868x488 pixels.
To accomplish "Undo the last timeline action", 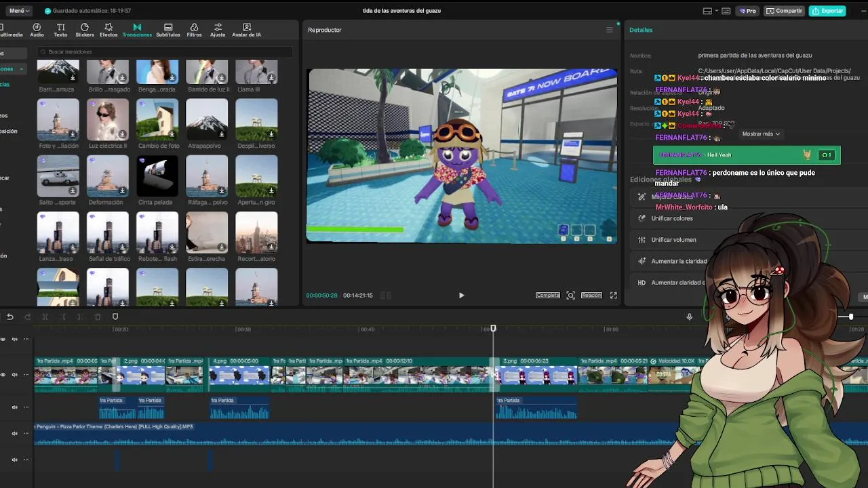I will pos(10,317).
